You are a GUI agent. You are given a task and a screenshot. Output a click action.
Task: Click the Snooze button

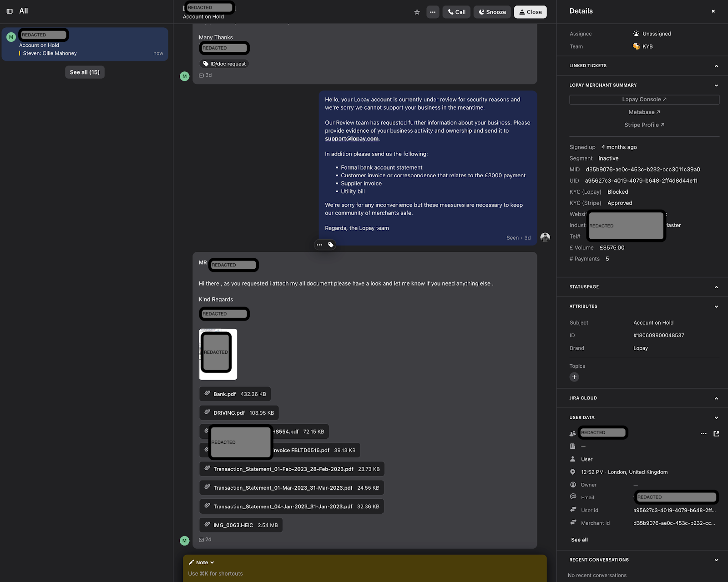tap(492, 12)
